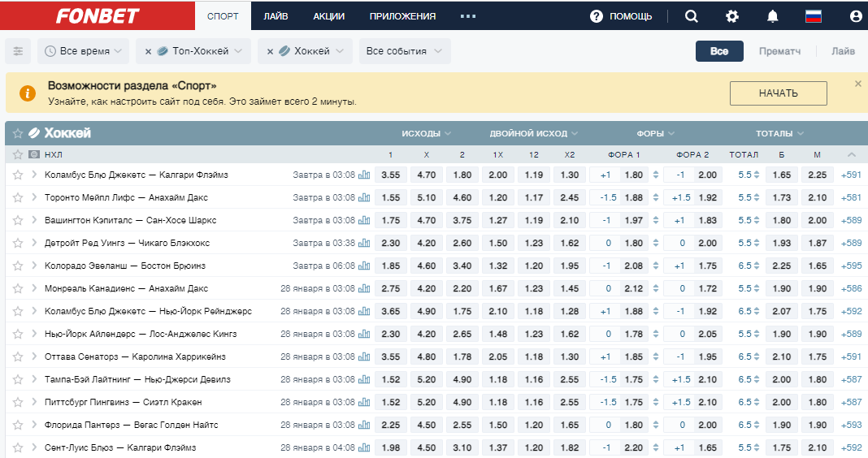The height and width of the screenshot is (458, 868).
Task: Bet on 3.55 home win Коламбус — Калгари
Action: coord(391,175)
